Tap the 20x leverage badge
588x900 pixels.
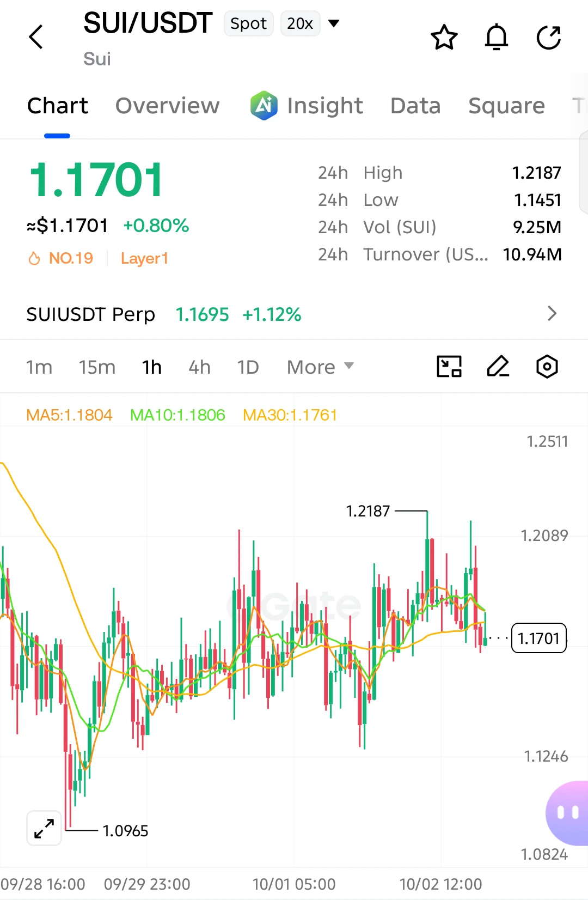pos(300,23)
